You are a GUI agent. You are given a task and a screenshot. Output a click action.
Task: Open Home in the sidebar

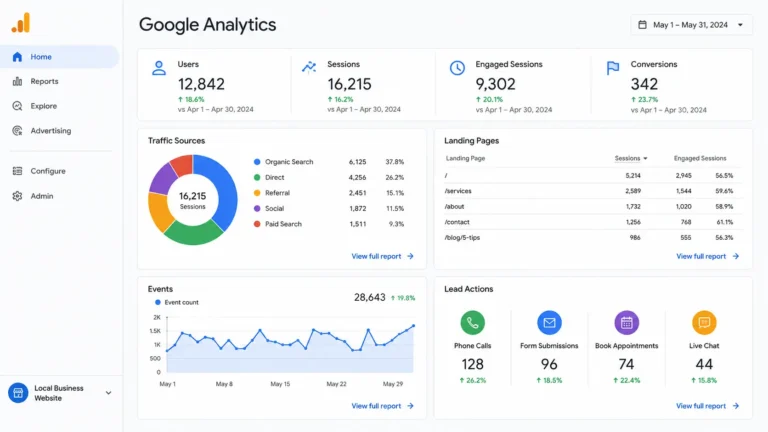(60, 57)
